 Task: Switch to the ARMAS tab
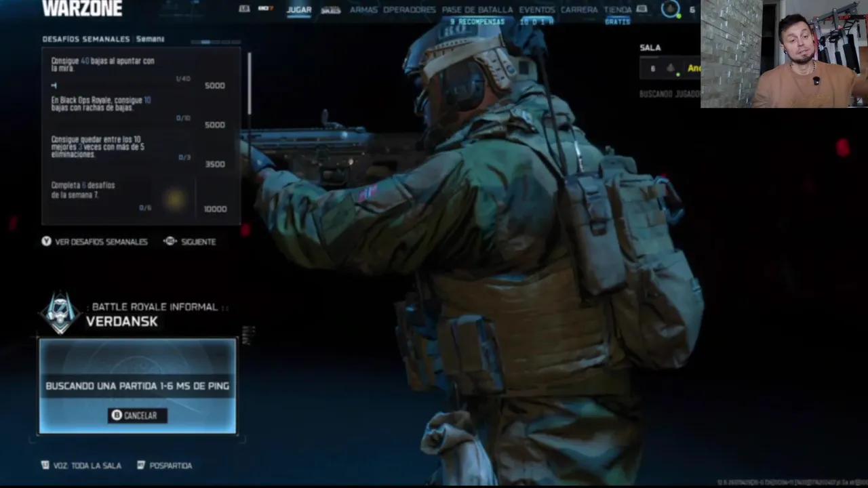(363, 9)
